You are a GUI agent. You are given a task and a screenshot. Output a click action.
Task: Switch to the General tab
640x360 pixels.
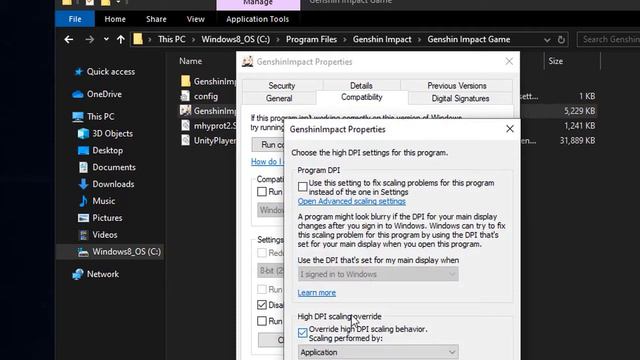(279, 98)
